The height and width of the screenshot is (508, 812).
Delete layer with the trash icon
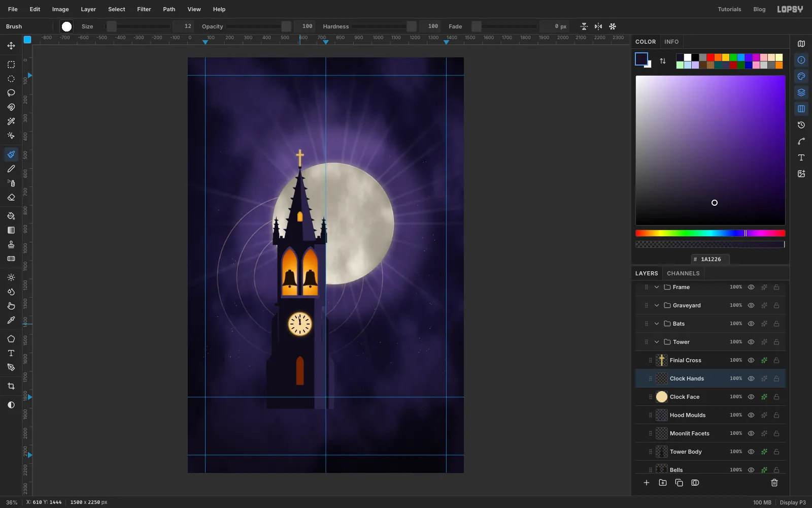click(774, 483)
